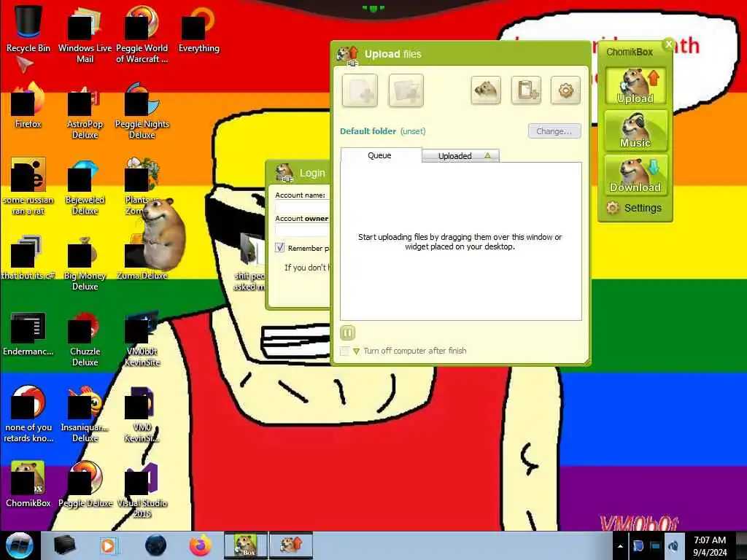Click the hamster widget on the desktop
747x560 pixels.
coord(163,233)
